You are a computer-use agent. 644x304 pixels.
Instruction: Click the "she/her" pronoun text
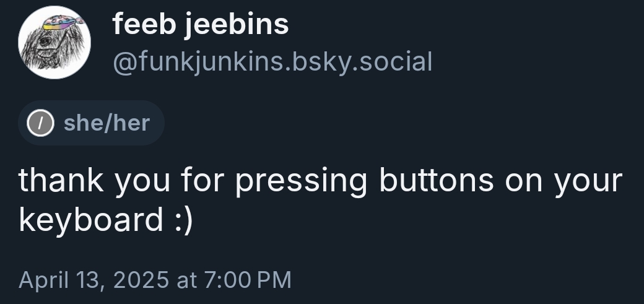click(107, 123)
